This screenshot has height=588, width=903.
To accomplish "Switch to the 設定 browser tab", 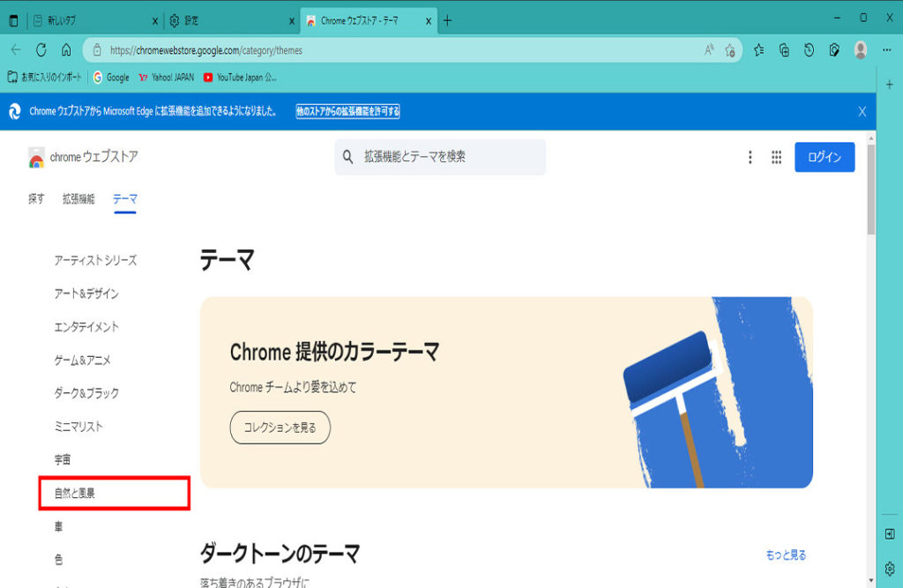I will (x=229, y=20).
